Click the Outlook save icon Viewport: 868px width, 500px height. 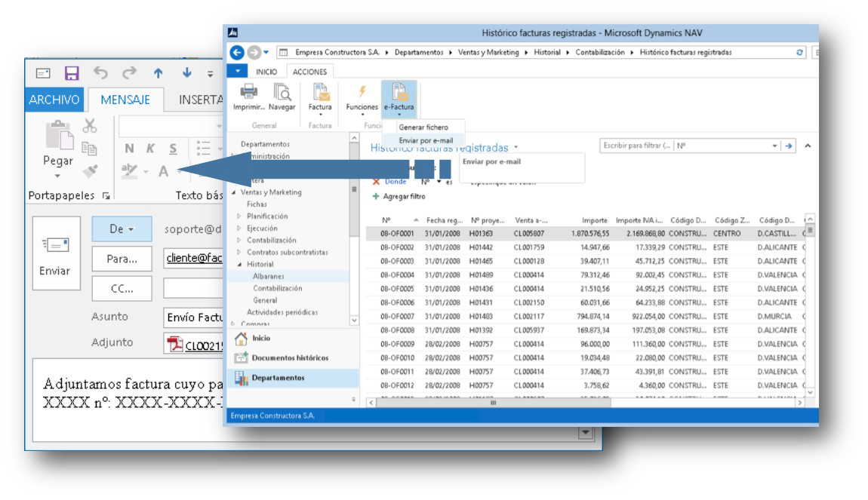click(x=72, y=73)
